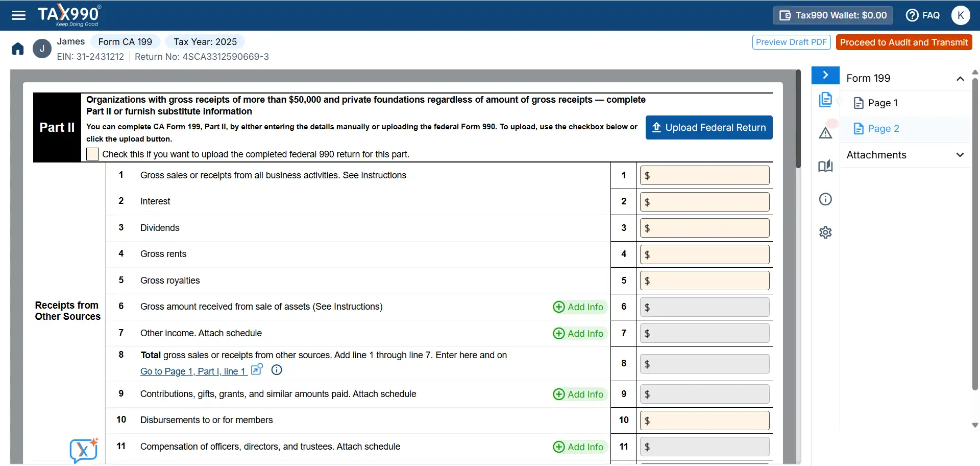Click the Tax990 Wallet icon

coord(786,15)
